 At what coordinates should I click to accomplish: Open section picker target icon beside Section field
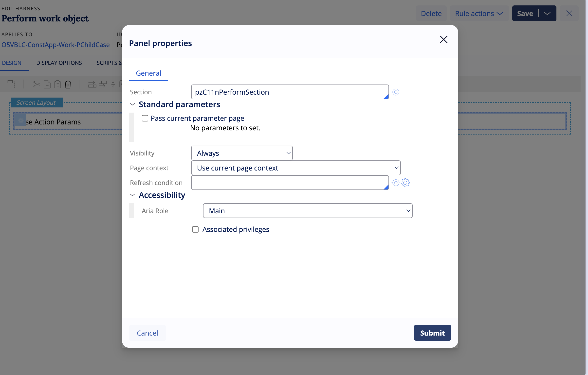pos(396,92)
